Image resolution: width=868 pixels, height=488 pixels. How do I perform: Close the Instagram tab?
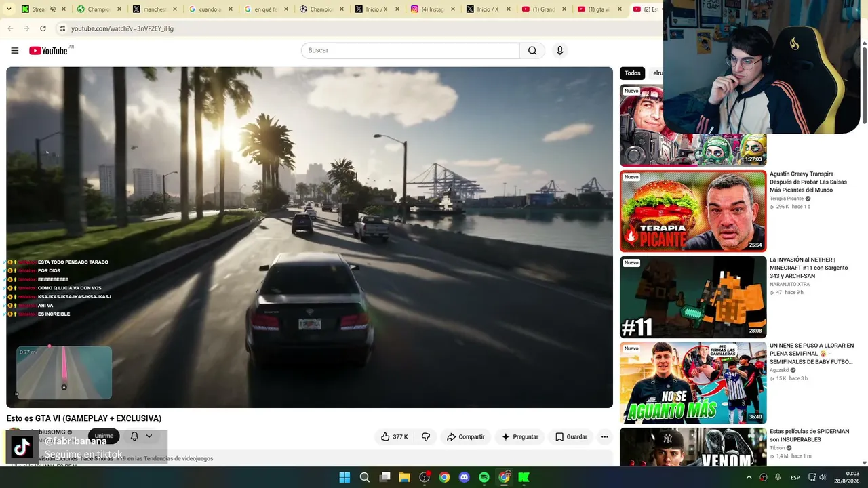(x=452, y=9)
